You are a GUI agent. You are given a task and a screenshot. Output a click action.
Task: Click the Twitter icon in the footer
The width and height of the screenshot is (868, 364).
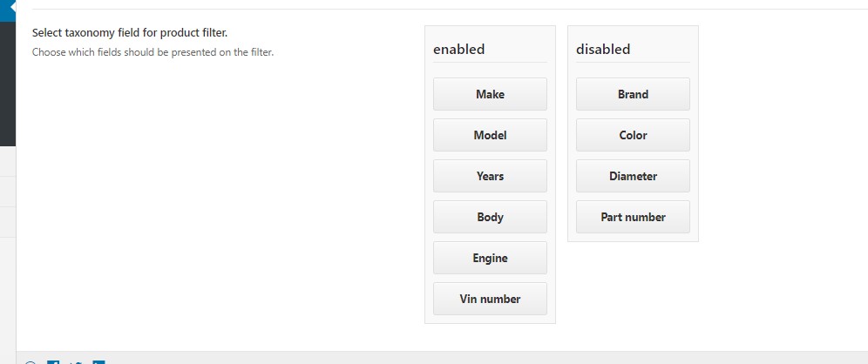click(x=76, y=361)
